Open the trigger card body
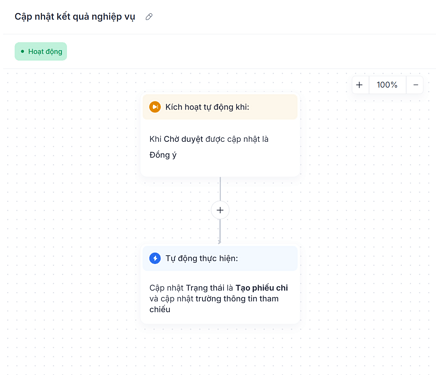 220,148
